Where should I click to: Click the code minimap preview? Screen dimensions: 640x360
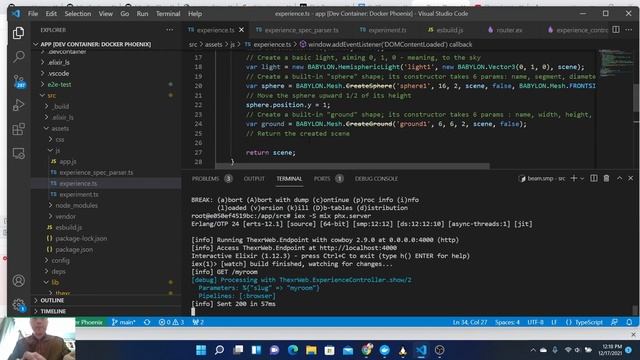[616, 63]
